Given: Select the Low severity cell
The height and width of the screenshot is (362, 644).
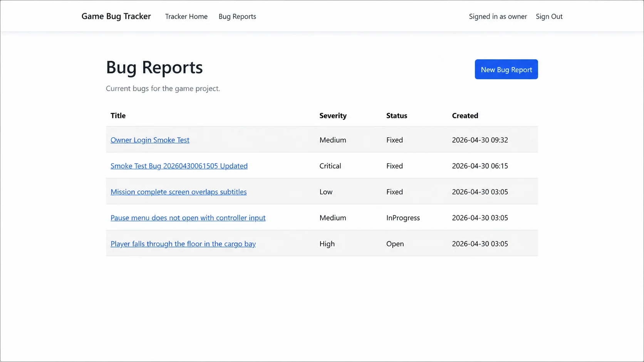Looking at the screenshot, I should (x=326, y=192).
